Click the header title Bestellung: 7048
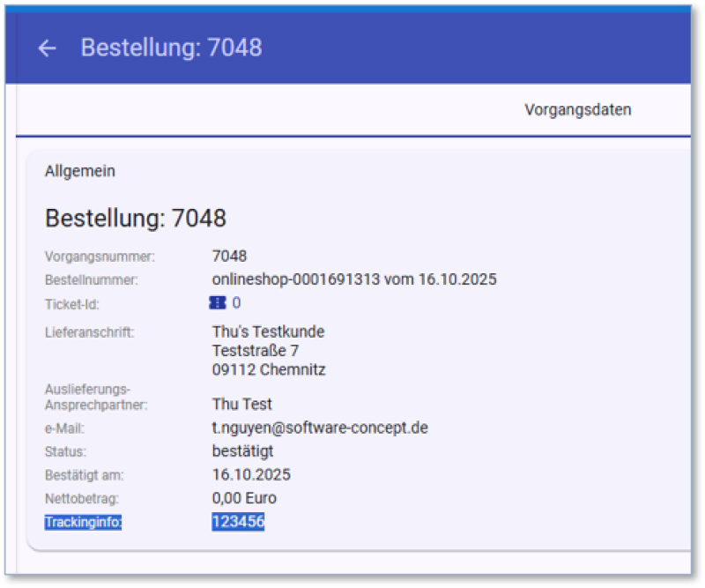The width and height of the screenshot is (705, 588). pyautogui.click(x=171, y=48)
